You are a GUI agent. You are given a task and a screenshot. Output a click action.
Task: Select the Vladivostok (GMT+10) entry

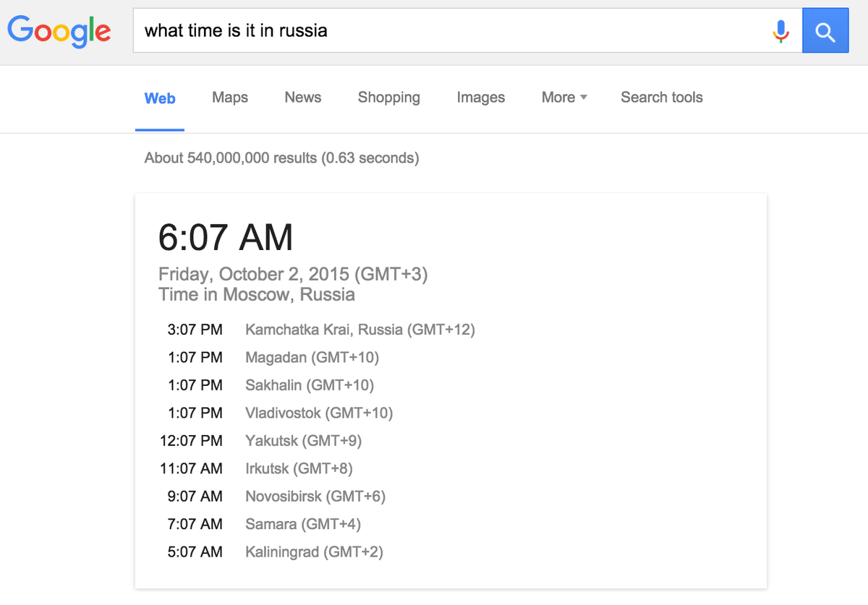pos(319,413)
